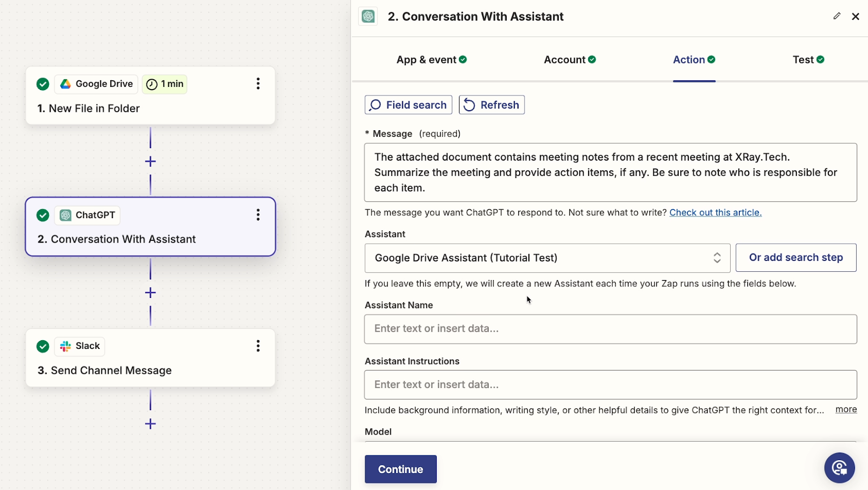This screenshot has width=868, height=490.
Task: Add a step between Google Drive and ChatGPT
Action: pos(150,161)
